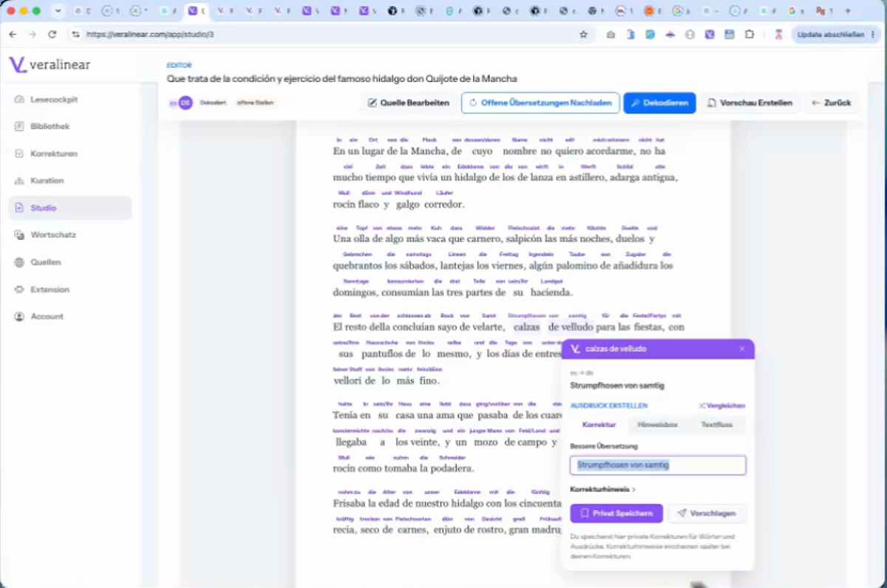This screenshot has height=588, width=887.
Task: Click the pink hourglass extension icon
Action: [x=778, y=34]
